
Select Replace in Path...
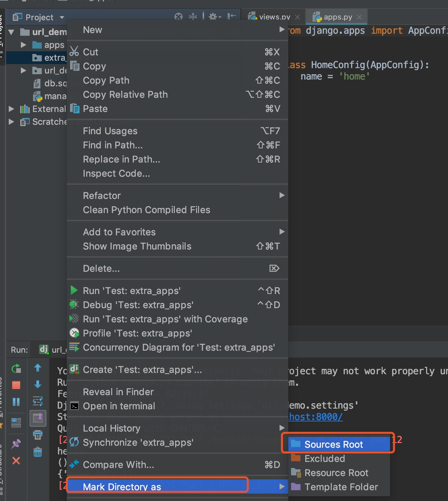[178, 159]
